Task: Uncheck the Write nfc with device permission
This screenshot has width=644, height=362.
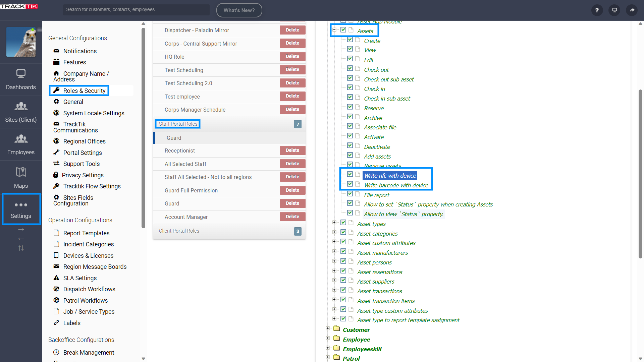Action: pyautogui.click(x=350, y=174)
